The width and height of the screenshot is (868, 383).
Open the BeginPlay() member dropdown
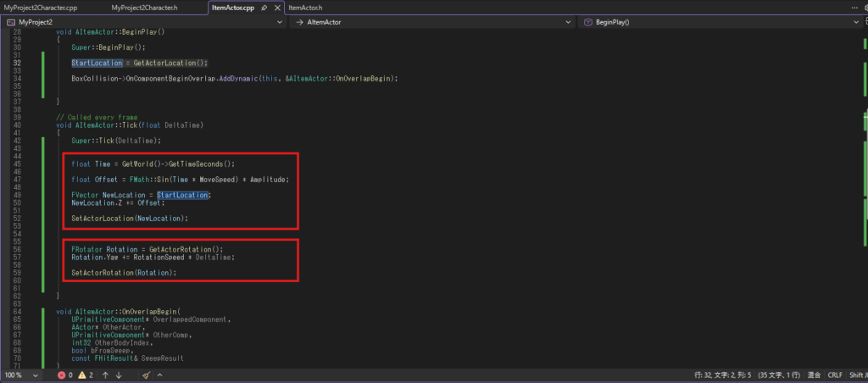pos(721,22)
